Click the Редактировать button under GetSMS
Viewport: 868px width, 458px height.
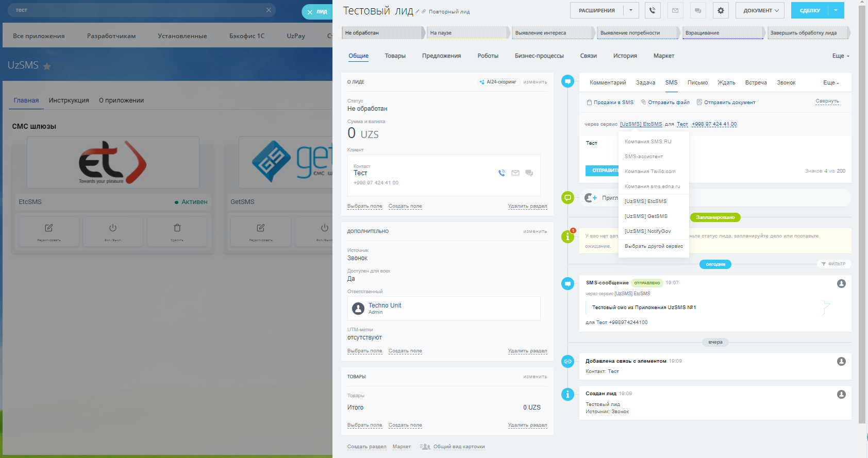(x=261, y=231)
